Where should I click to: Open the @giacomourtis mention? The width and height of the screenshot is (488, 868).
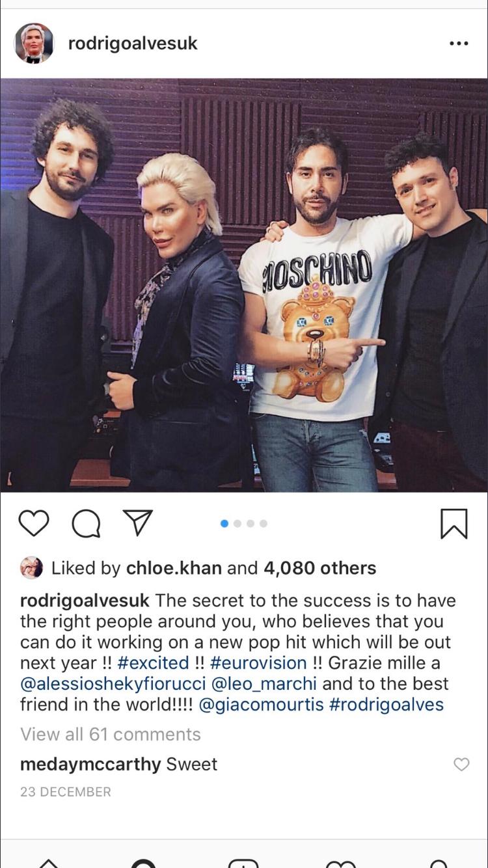(261, 705)
